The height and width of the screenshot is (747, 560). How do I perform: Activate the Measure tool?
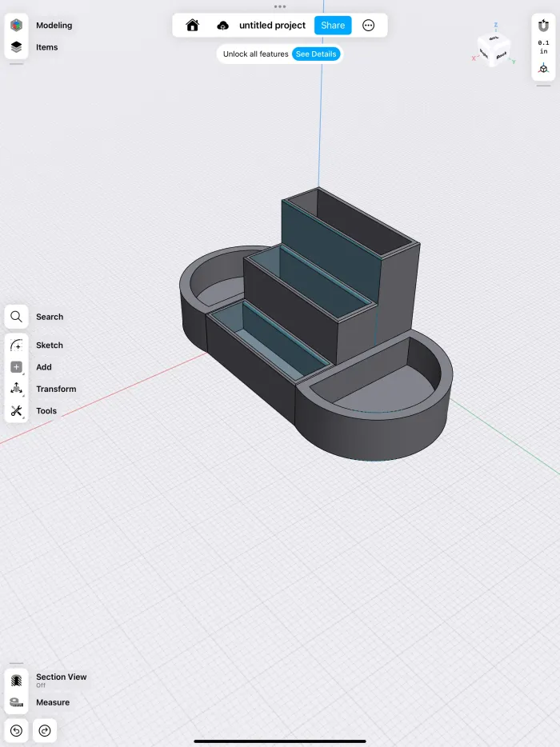tap(16, 702)
